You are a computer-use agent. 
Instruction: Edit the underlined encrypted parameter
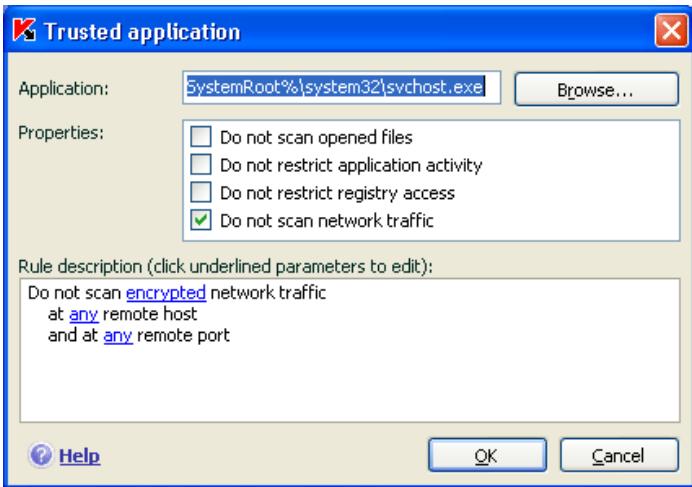(x=166, y=293)
